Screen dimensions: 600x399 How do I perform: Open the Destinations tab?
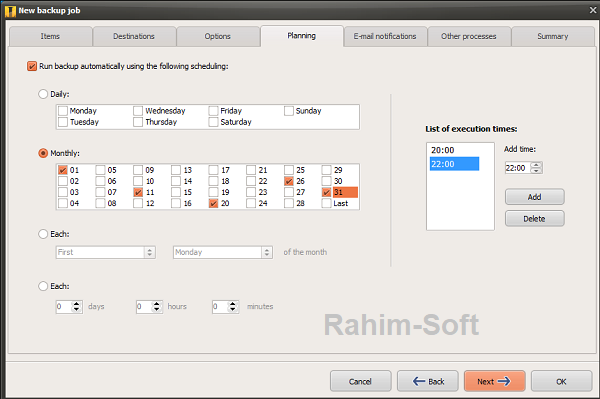pyautogui.click(x=134, y=36)
